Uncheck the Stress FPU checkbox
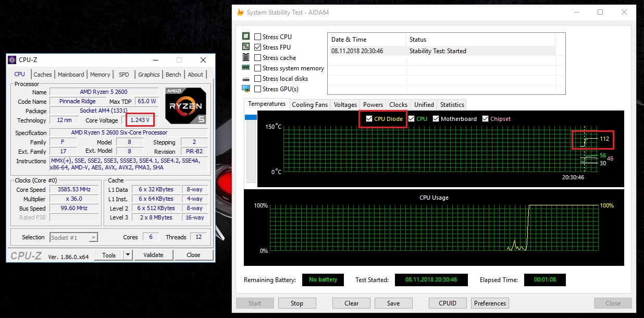 click(258, 47)
